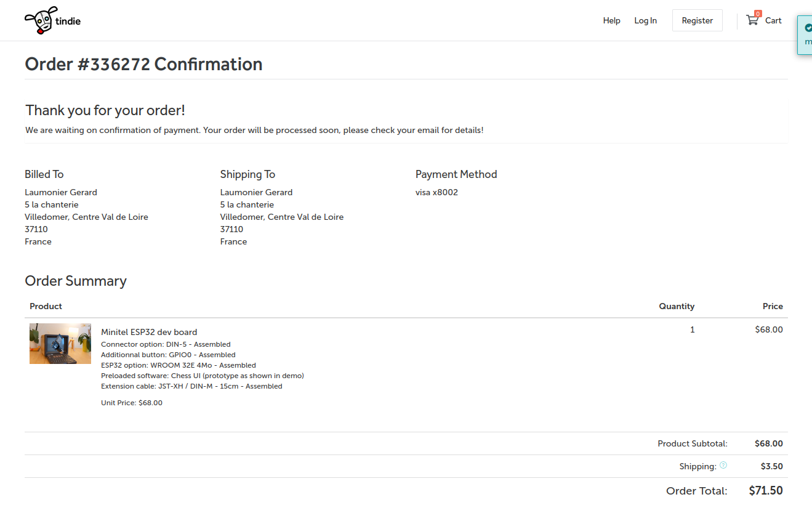812x505 pixels.
Task: Click the Cart text link
Action: 773,20
